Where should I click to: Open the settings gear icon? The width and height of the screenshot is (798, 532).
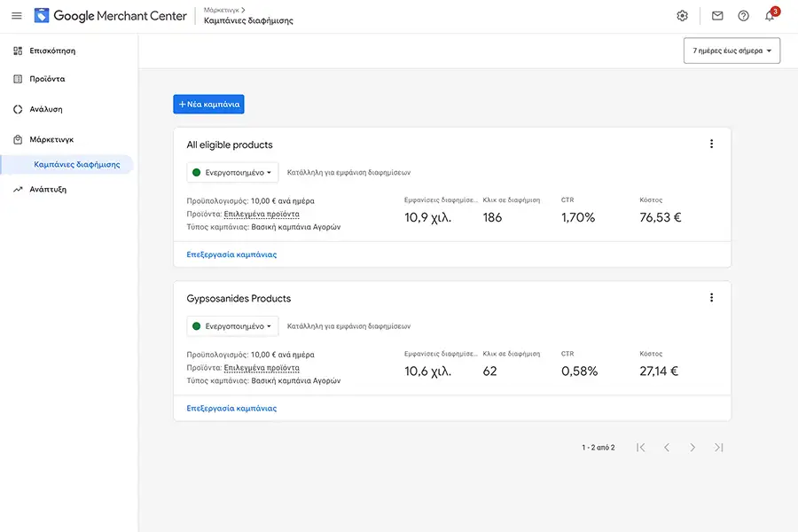click(683, 16)
